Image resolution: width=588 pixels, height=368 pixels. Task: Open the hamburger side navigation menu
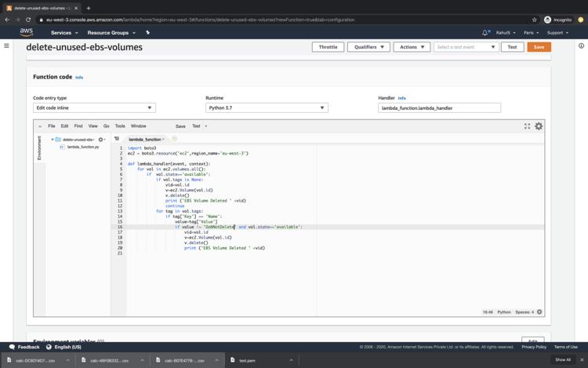[x=7, y=46]
